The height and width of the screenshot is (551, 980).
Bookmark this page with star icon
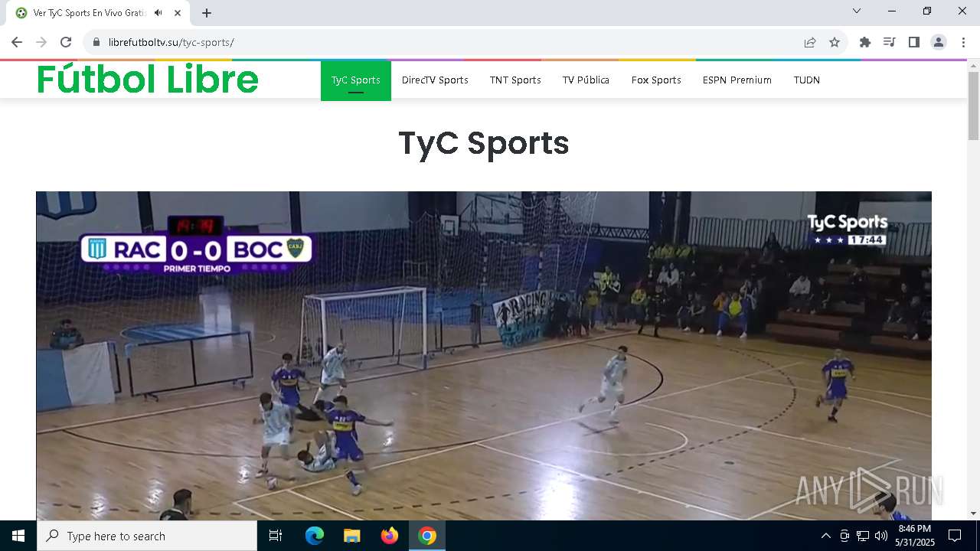[x=835, y=42]
